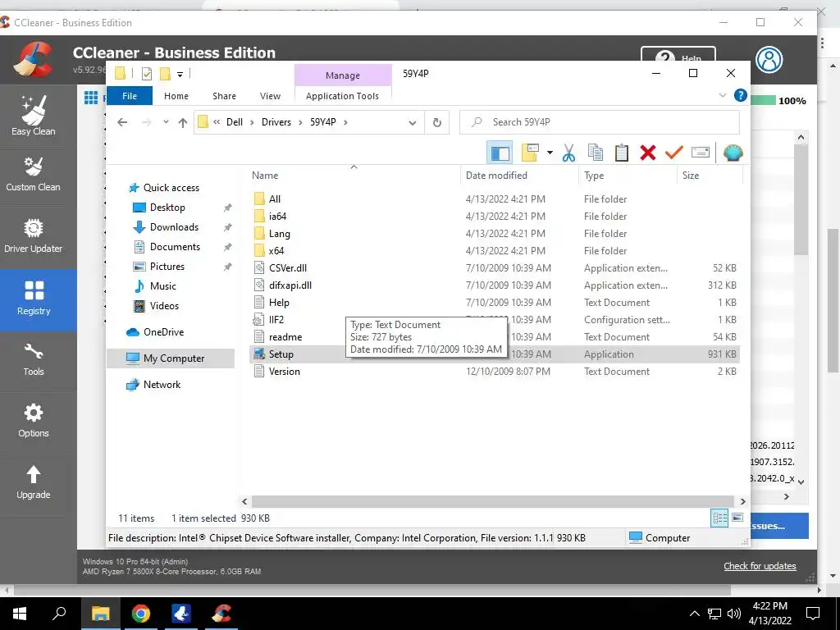Click the horizontal scrollbar in file list

(x=493, y=501)
